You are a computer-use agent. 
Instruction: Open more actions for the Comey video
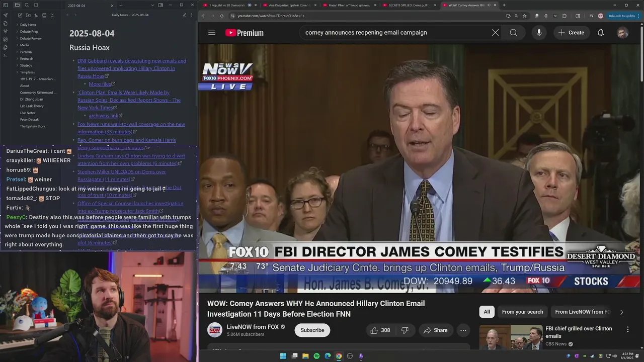click(463, 330)
